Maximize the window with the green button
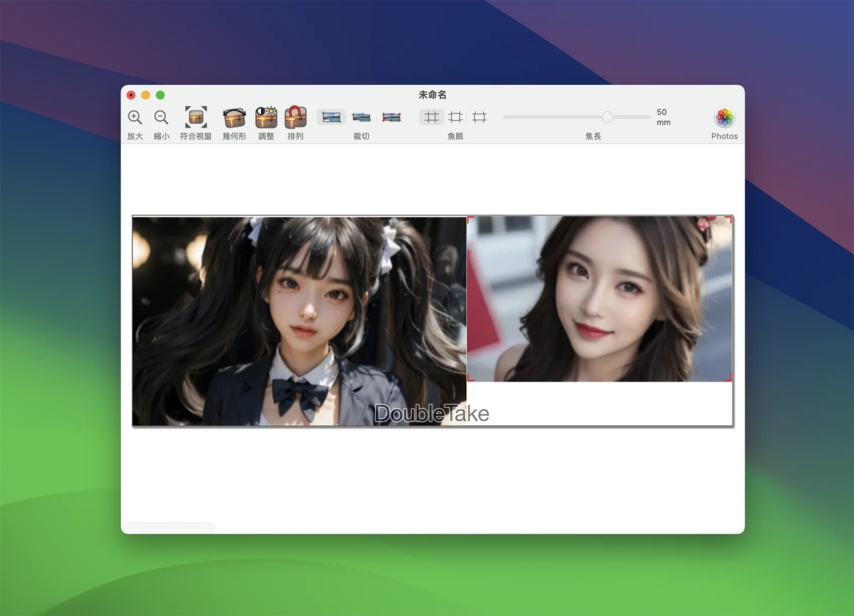The height and width of the screenshot is (616, 854). pos(160,95)
